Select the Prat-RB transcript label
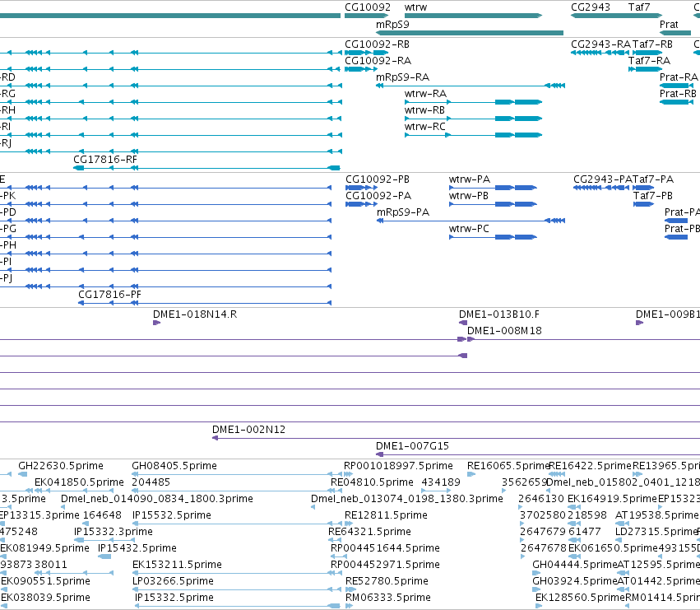The image size is (700, 610). pos(678,94)
